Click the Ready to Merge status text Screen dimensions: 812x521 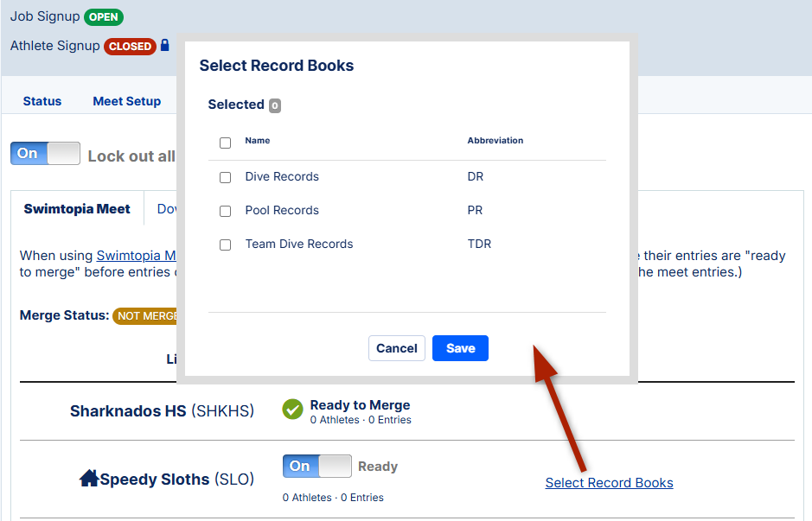tap(360, 404)
